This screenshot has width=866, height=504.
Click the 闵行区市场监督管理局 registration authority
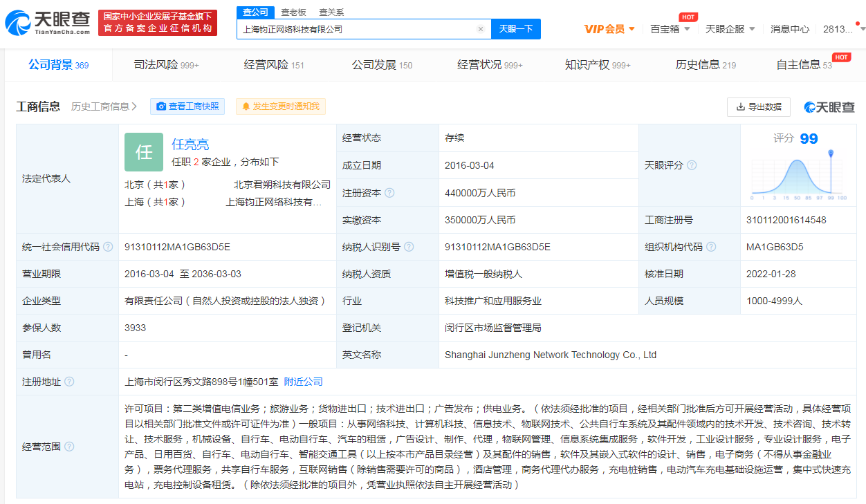click(493, 328)
